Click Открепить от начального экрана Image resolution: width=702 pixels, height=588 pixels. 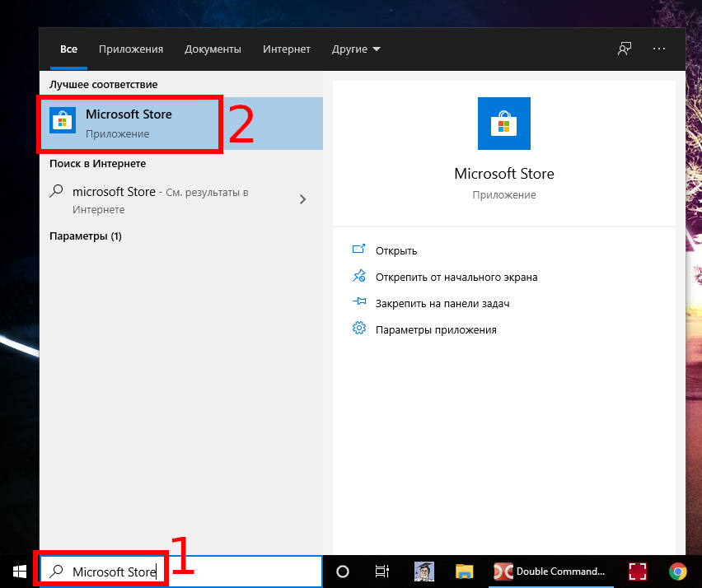[456, 277]
